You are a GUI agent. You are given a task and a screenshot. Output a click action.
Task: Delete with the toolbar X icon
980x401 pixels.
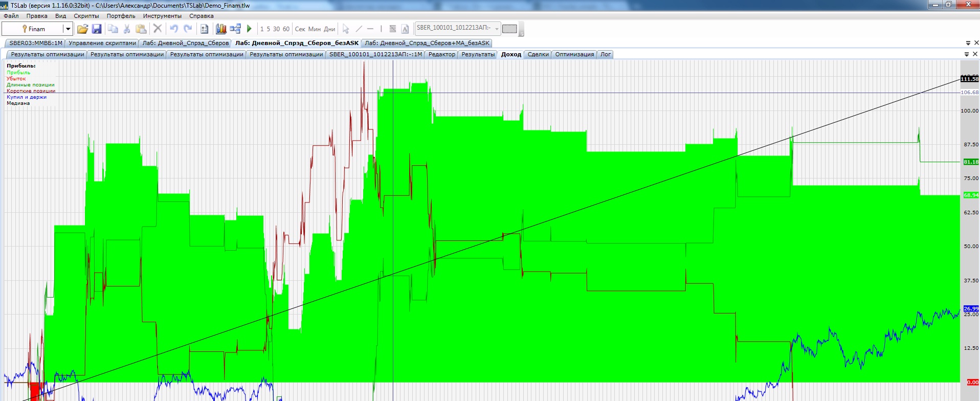158,29
